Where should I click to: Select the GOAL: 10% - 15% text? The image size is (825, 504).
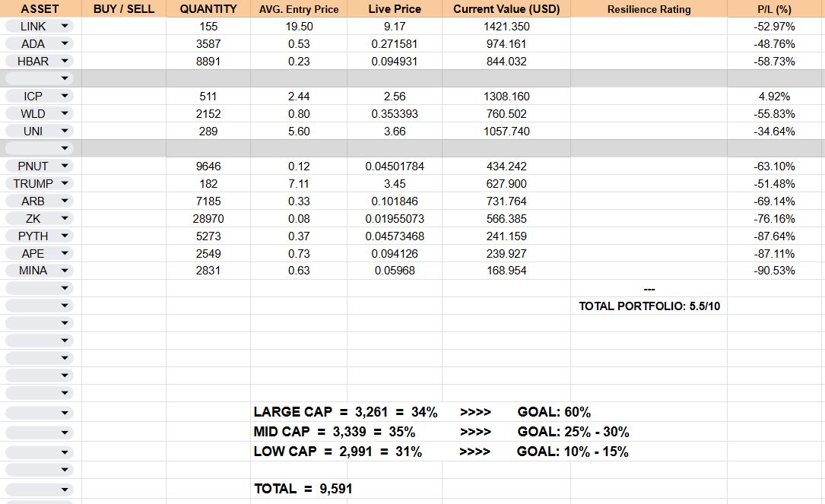pyautogui.click(x=573, y=452)
